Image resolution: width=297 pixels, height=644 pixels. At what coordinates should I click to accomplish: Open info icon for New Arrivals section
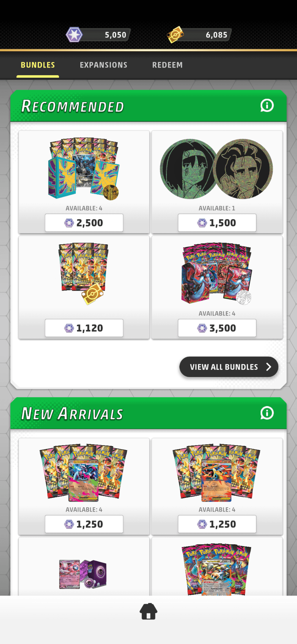267,413
